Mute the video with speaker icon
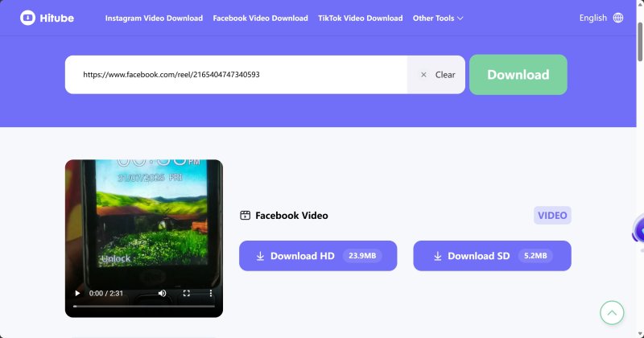This screenshot has width=644, height=338. (x=163, y=293)
